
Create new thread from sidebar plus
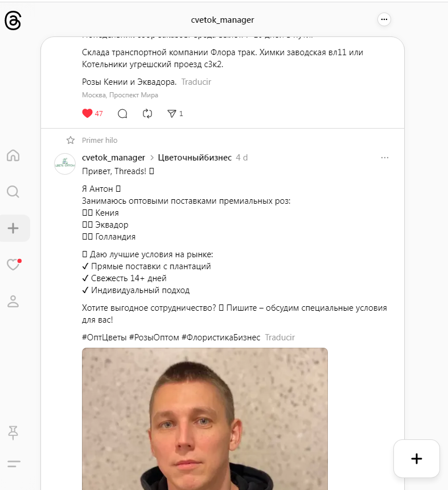click(13, 228)
